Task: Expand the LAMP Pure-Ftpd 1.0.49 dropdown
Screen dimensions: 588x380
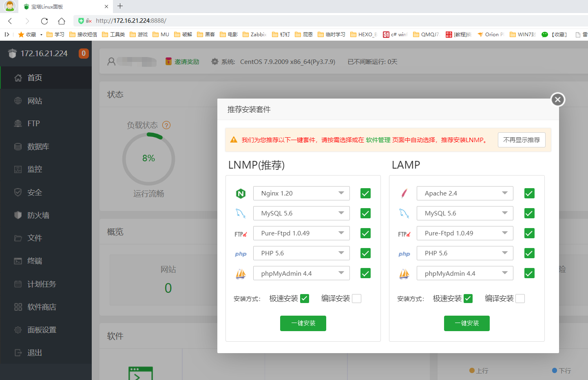Action: [x=465, y=233]
